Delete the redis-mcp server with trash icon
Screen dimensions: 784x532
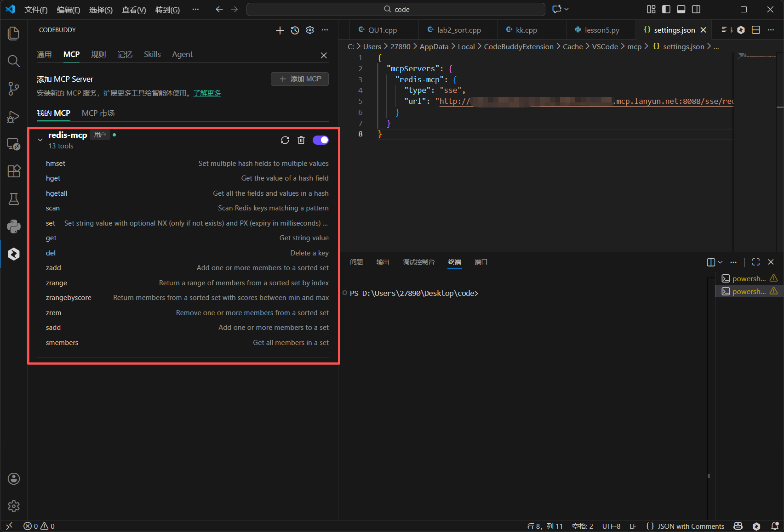[301, 140]
